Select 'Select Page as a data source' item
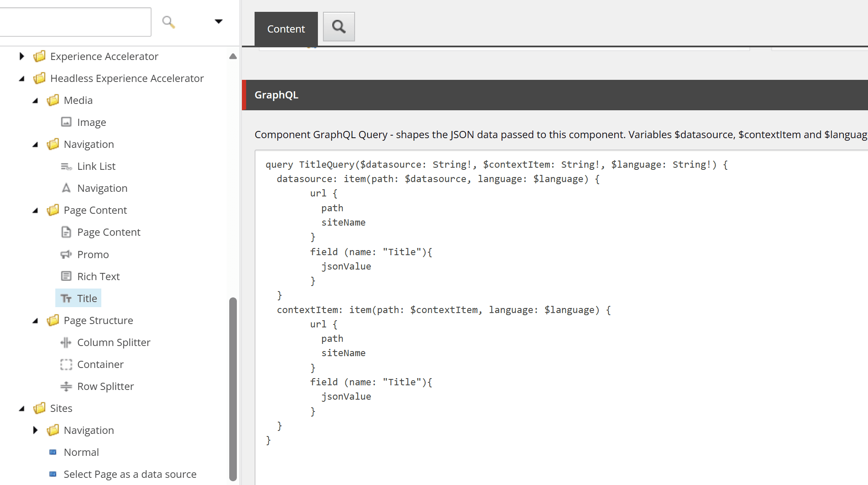 coord(130,474)
